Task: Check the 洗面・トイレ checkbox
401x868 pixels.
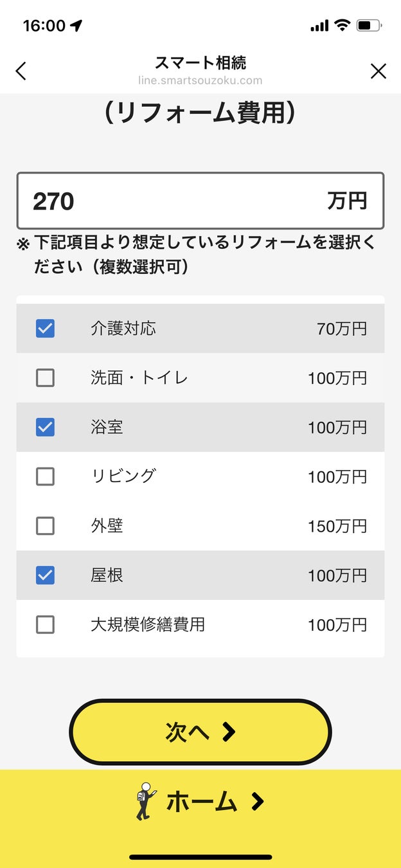Action: pos(45,378)
